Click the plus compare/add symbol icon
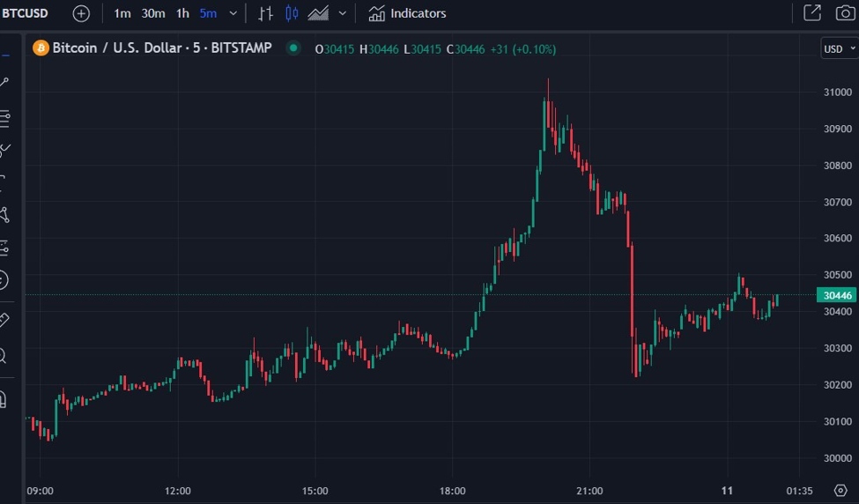 (81, 13)
